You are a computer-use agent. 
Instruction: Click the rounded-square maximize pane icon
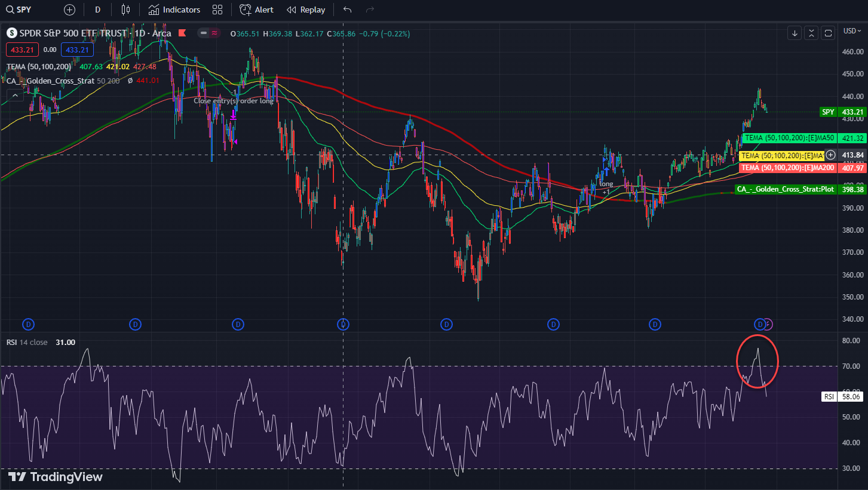pos(828,33)
